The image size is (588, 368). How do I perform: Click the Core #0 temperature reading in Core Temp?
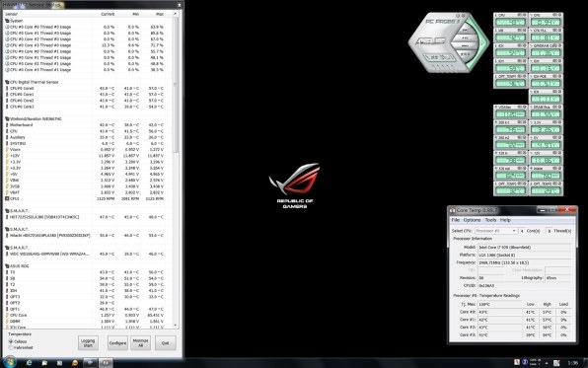coord(500,312)
